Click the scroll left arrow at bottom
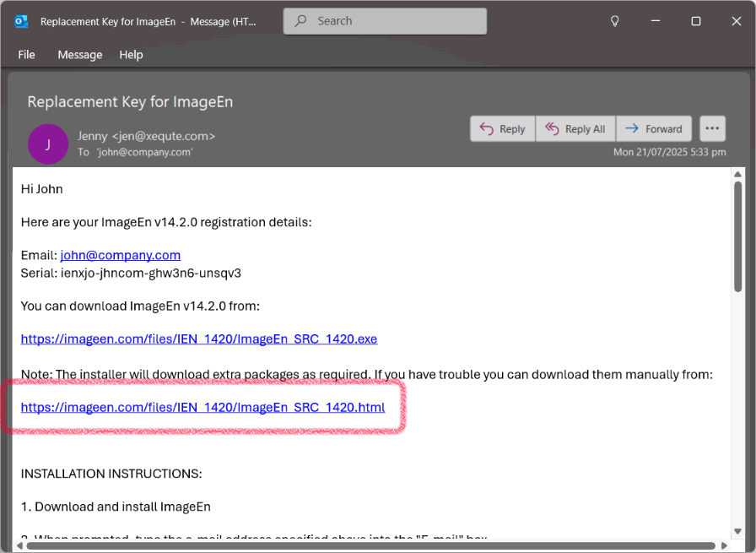This screenshot has width=756, height=553. pyautogui.click(x=19, y=545)
